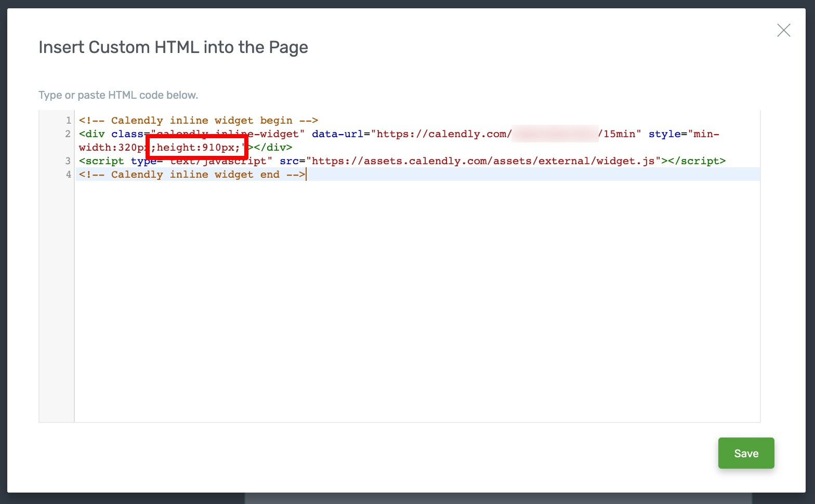This screenshot has width=815, height=504.
Task: Close the Insert Custom HTML dialog
Action: [x=783, y=31]
